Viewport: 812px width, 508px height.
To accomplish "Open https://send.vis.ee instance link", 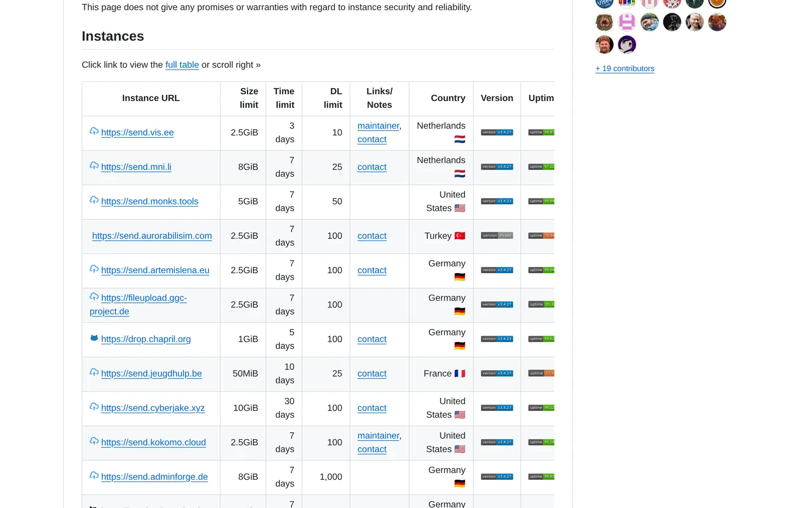I will [x=138, y=133].
